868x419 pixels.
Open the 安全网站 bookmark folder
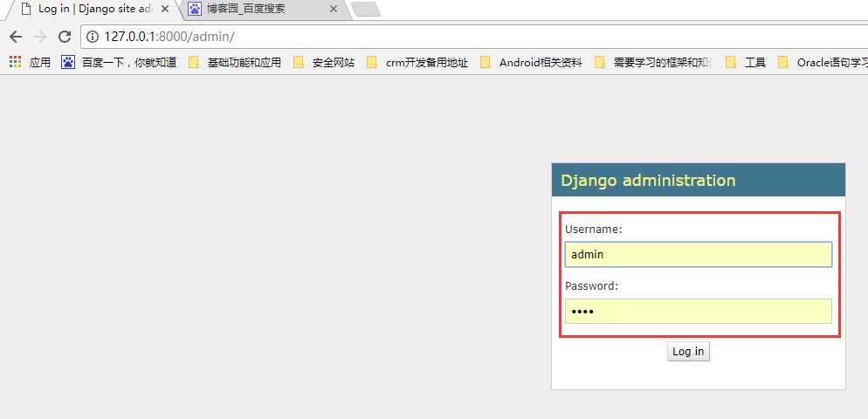click(x=324, y=63)
